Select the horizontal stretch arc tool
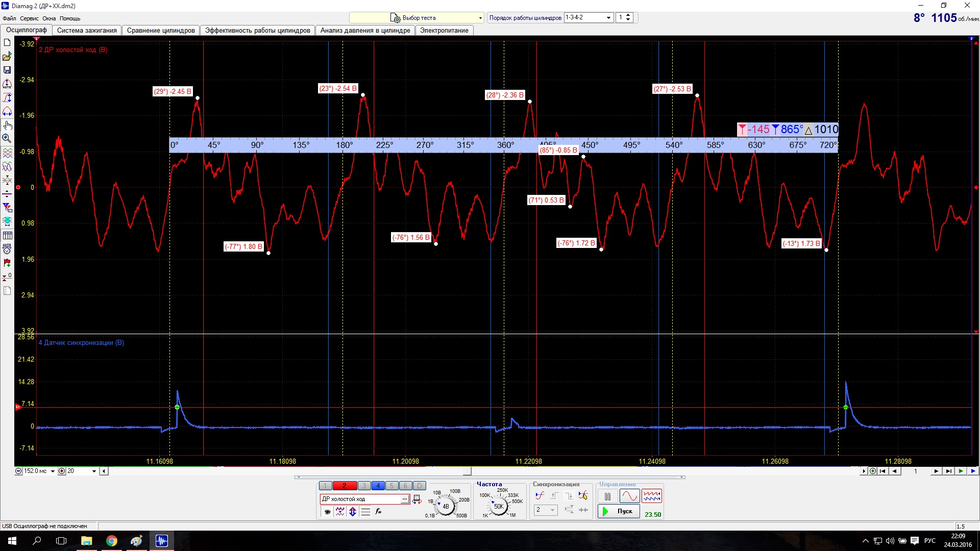980x551 pixels. point(7,111)
